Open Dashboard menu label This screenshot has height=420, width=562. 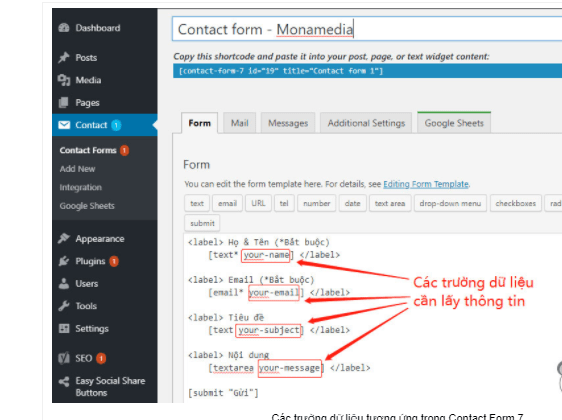(98, 28)
